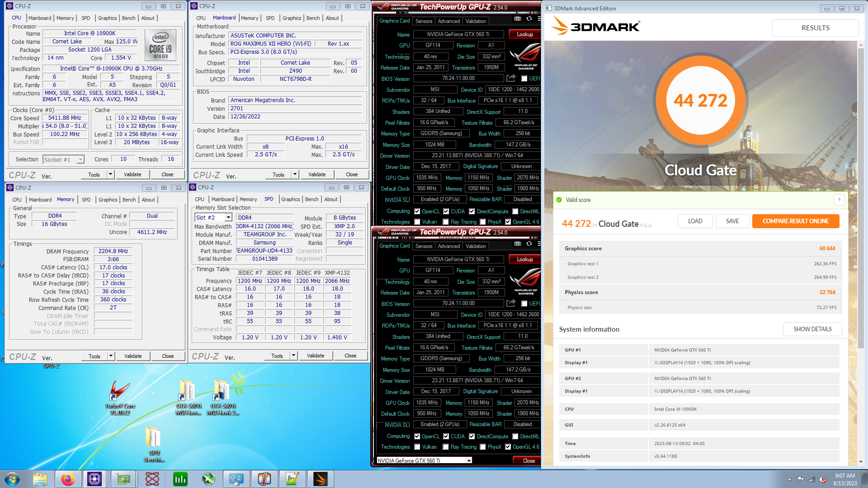Open File Explorer from the taskbar

(x=40, y=479)
